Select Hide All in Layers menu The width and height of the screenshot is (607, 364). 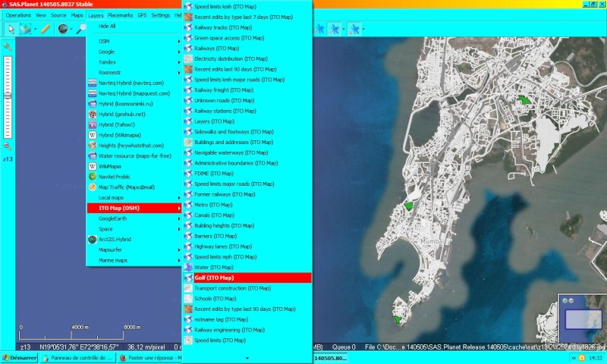click(134, 27)
